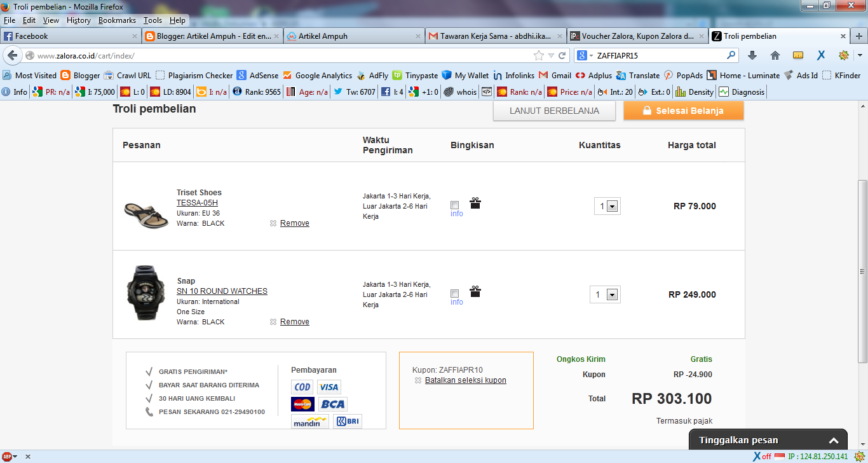Click the Lanjut Berbelanja button
The height and width of the screenshot is (463, 868).
pyautogui.click(x=555, y=111)
